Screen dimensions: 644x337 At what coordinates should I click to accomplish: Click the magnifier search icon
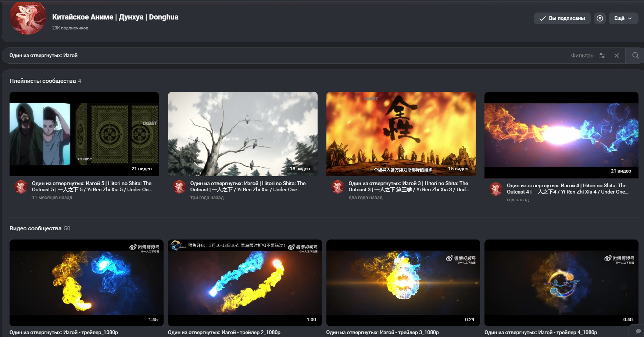635,56
